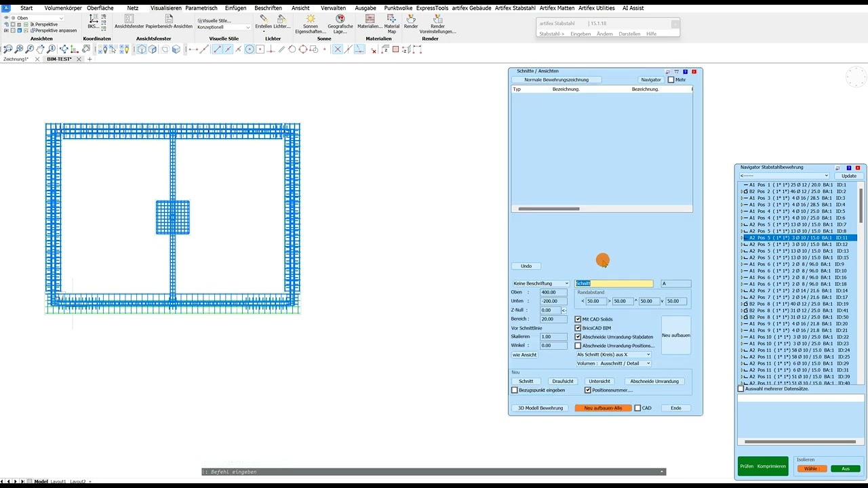Click help icon in Navigator Stabstahlbewehrung panel
The height and width of the screenshot is (488, 868).
848,167
